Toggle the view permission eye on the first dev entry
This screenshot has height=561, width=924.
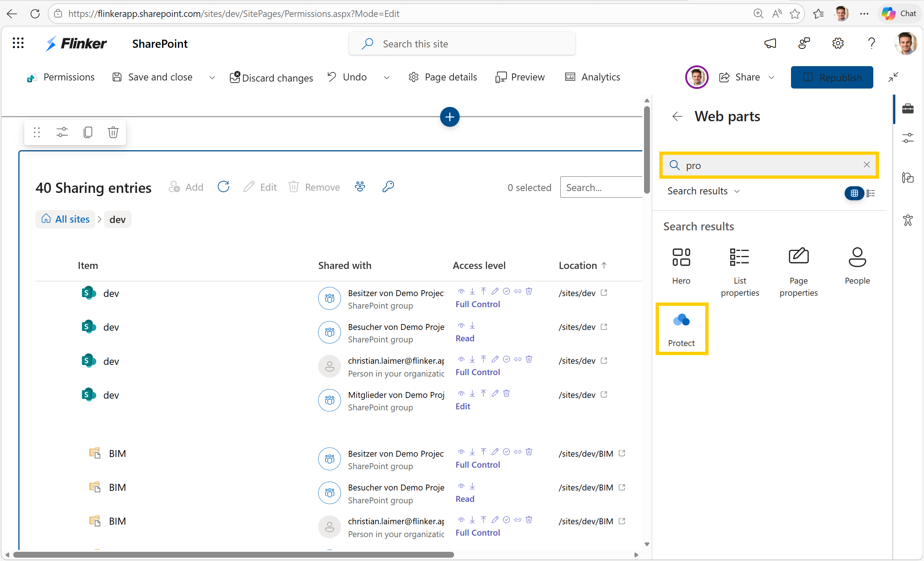point(461,291)
